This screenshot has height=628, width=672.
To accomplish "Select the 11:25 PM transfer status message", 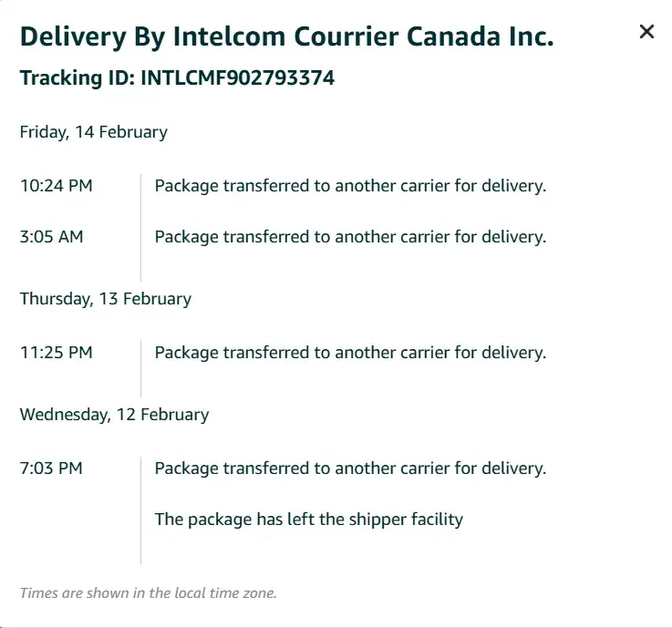I will (350, 352).
